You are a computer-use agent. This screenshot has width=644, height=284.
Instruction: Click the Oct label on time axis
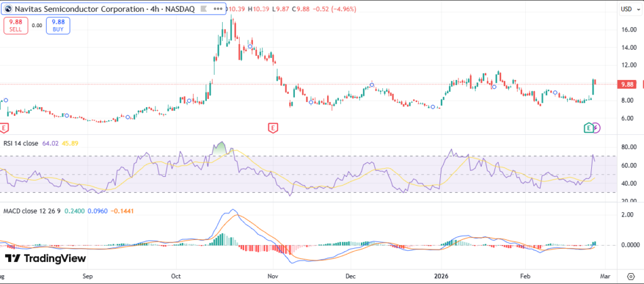pyautogui.click(x=176, y=276)
